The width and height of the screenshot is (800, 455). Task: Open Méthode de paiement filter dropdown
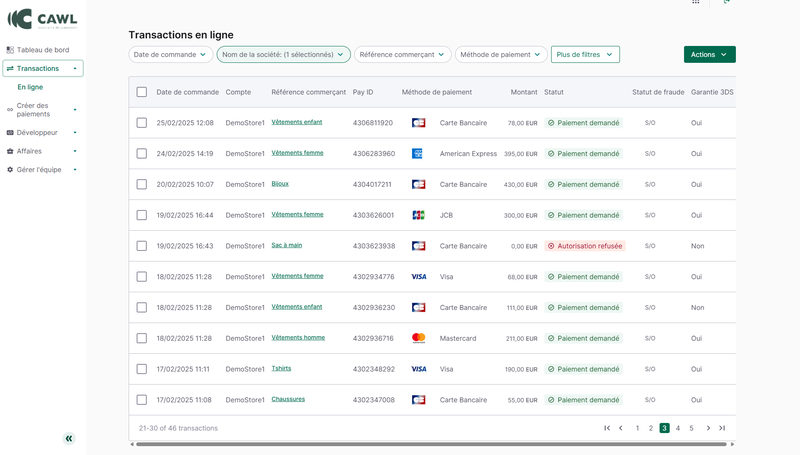(x=501, y=55)
